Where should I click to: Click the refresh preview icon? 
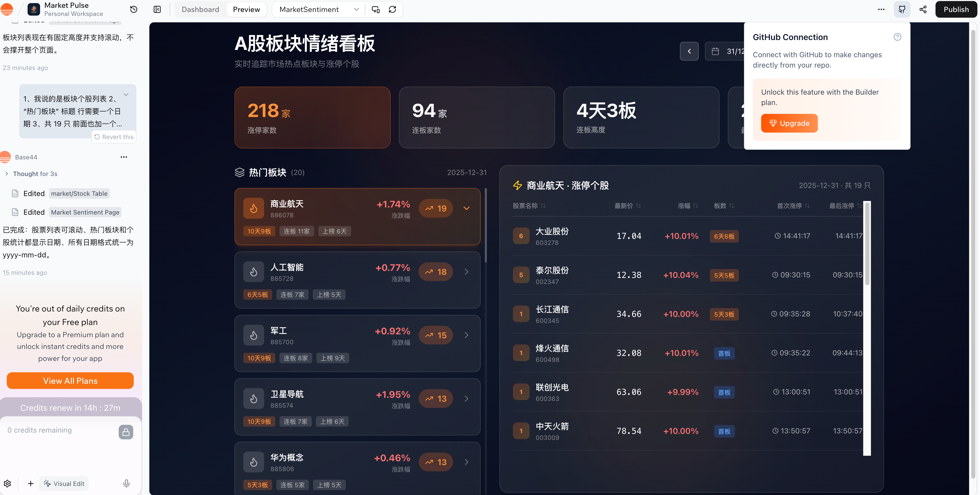click(392, 10)
